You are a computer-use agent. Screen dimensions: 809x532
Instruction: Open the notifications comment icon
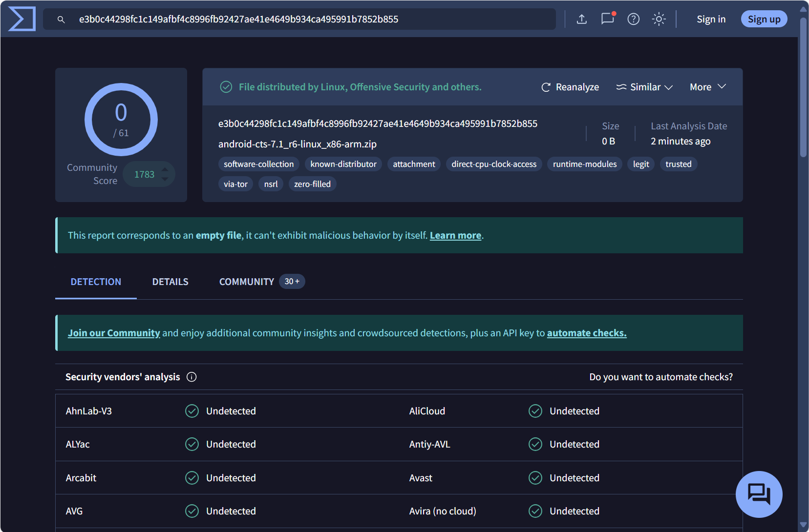pos(607,19)
